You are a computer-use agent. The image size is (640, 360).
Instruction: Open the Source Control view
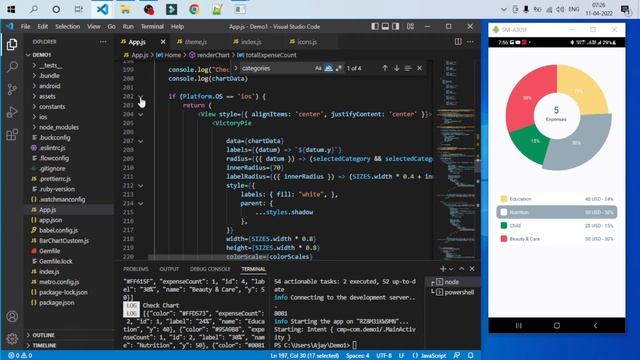coord(12,89)
